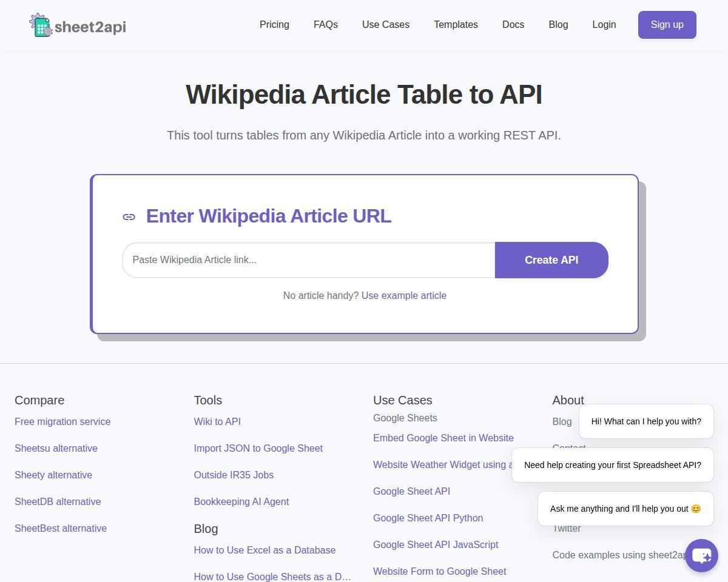Open Sheety alternative link

click(53, 475)
